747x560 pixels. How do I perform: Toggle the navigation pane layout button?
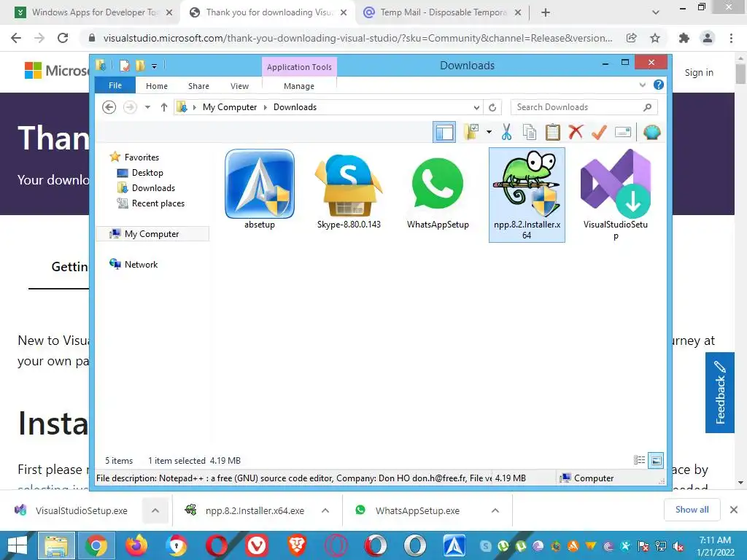(444, 132)
